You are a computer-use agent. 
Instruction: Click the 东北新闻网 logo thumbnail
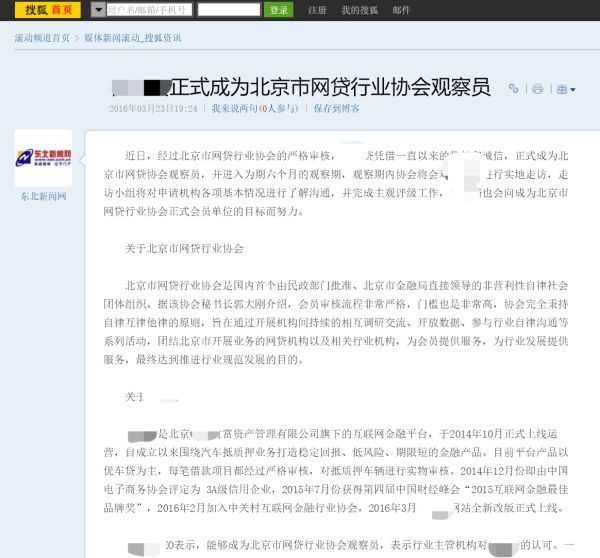pyautogui.click(x=43, y=158)
